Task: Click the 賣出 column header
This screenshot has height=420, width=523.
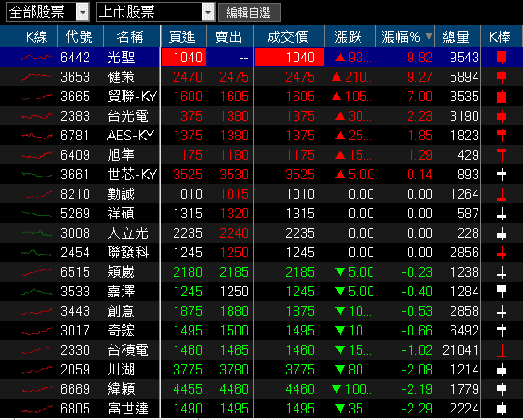Action: pos(229,36)
